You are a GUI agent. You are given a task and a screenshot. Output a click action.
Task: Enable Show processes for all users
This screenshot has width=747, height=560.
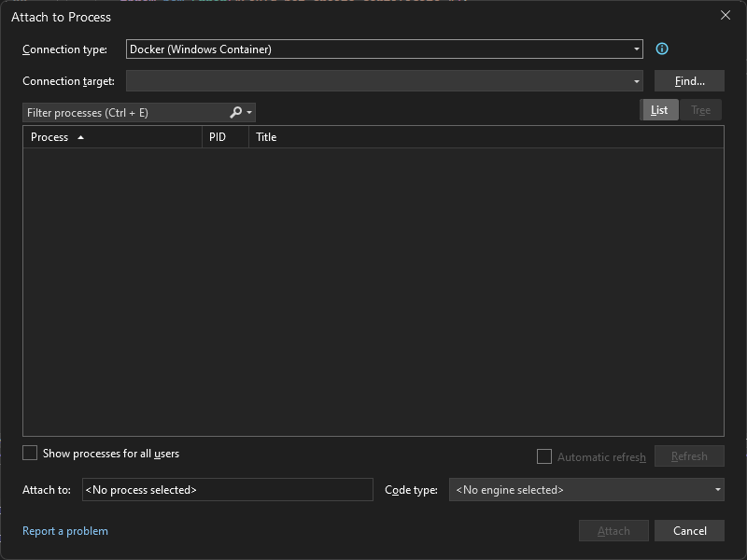(29, 452)
